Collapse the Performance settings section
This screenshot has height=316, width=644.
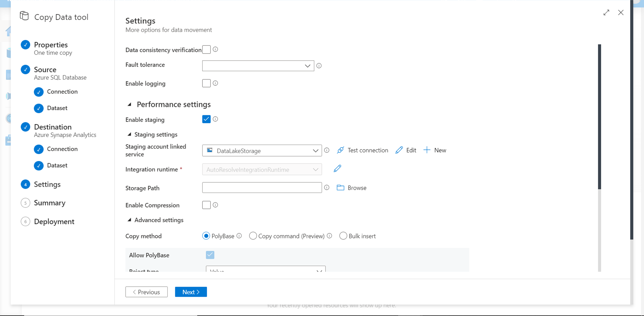coord(129,104)
